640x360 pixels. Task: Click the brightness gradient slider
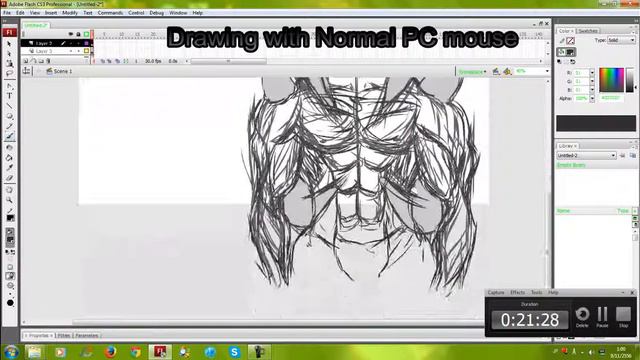(630, 80)
